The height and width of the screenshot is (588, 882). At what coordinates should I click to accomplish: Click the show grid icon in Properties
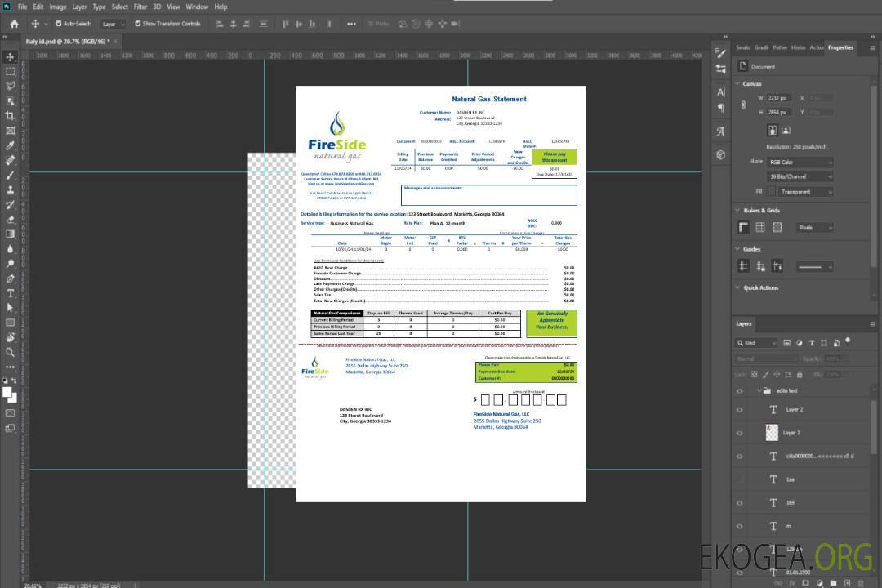point(760,227)
